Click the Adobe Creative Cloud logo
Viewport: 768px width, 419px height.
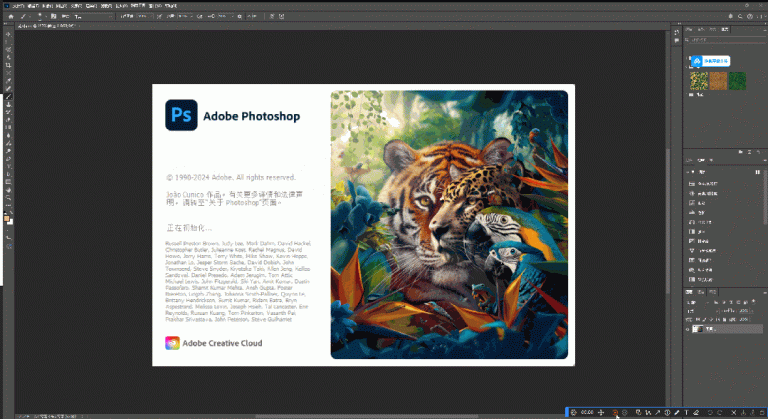(171, 343)
